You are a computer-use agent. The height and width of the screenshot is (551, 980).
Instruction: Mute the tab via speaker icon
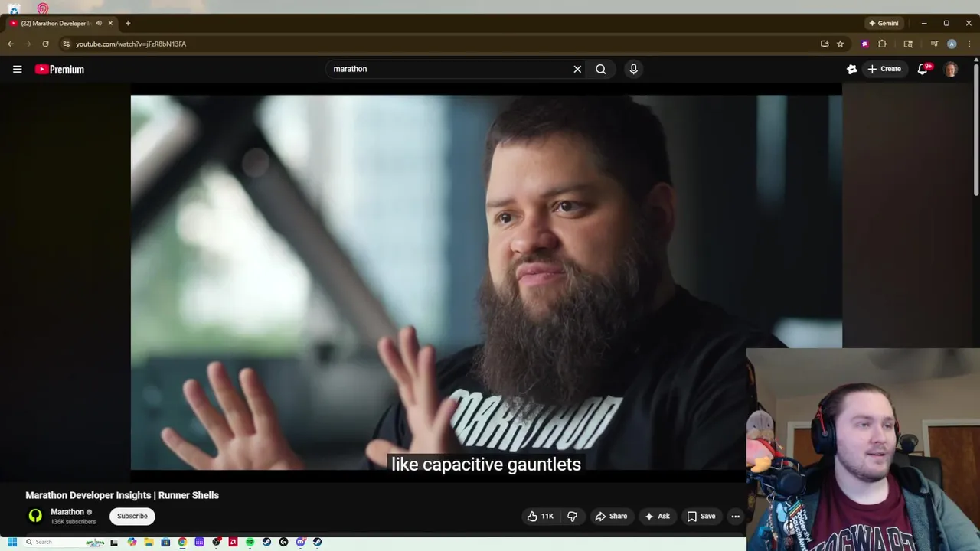(99, 23)
